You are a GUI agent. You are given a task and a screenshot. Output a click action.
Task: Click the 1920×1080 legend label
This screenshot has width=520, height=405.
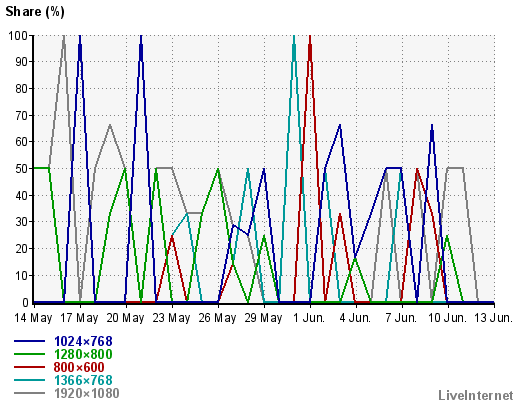click(x=87, y=393)
